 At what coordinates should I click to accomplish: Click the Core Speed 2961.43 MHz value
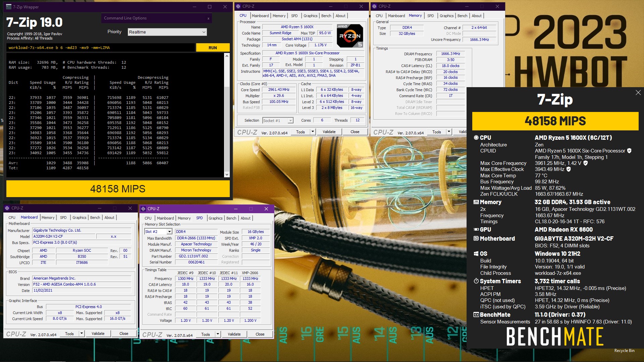click(279, 90)
